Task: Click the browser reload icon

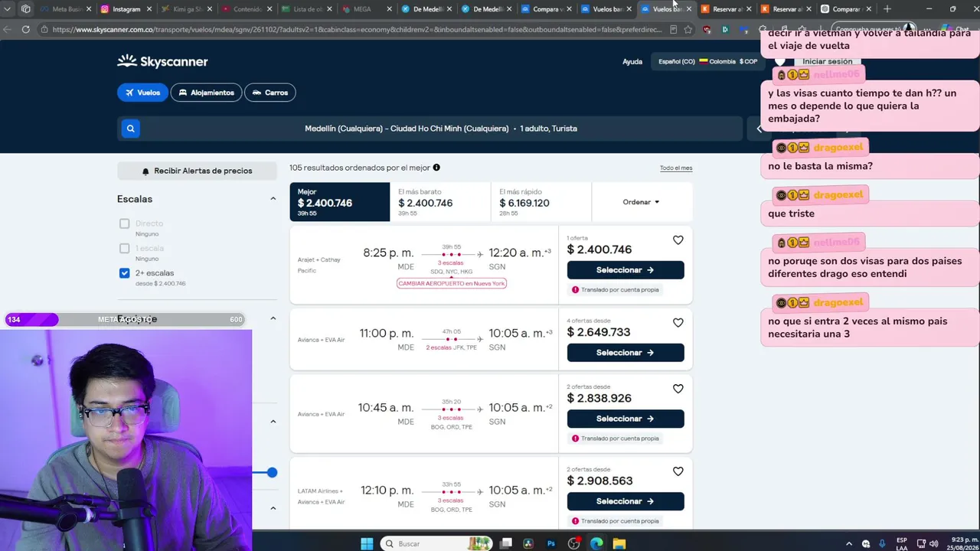Action: pyautogui.click(x=25, y=29)
